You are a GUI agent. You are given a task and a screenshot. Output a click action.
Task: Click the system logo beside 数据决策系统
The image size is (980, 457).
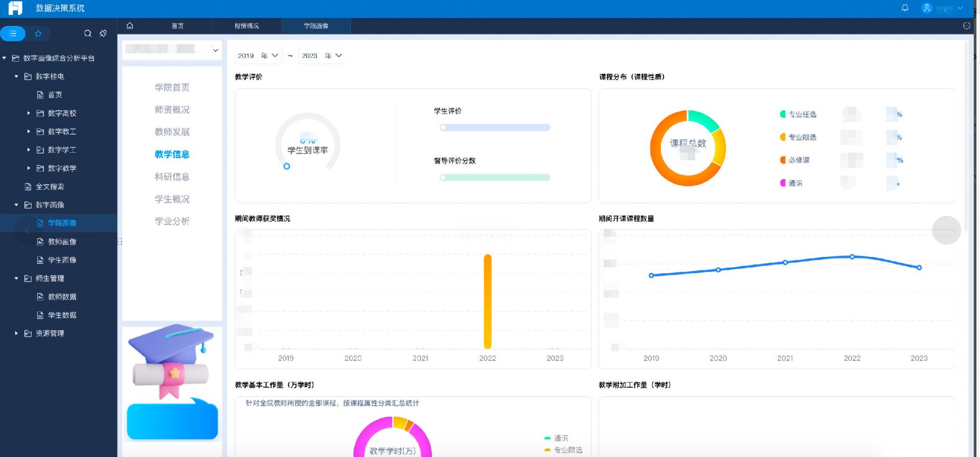point(15,8)
